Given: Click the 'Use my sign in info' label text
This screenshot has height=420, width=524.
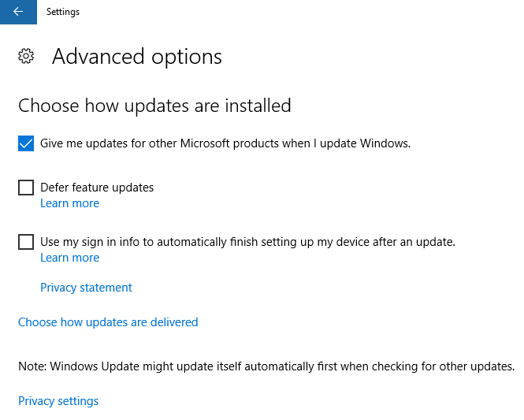Looking at the screenshot, I should pos(247,242).
